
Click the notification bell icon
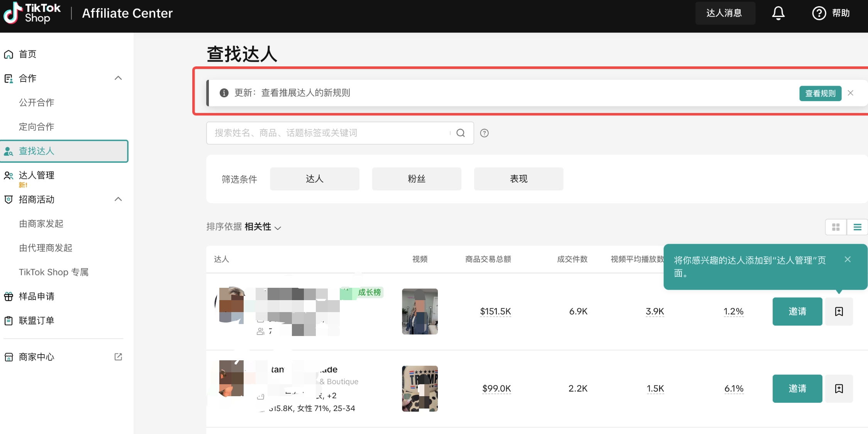click(x=778, y=13)
